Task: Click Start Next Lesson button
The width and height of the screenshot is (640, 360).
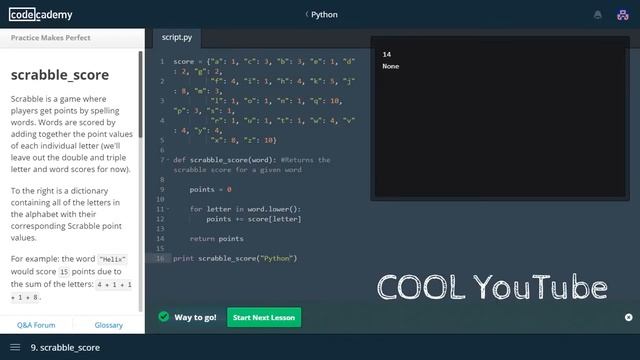Action: click(x=264, y=317)
